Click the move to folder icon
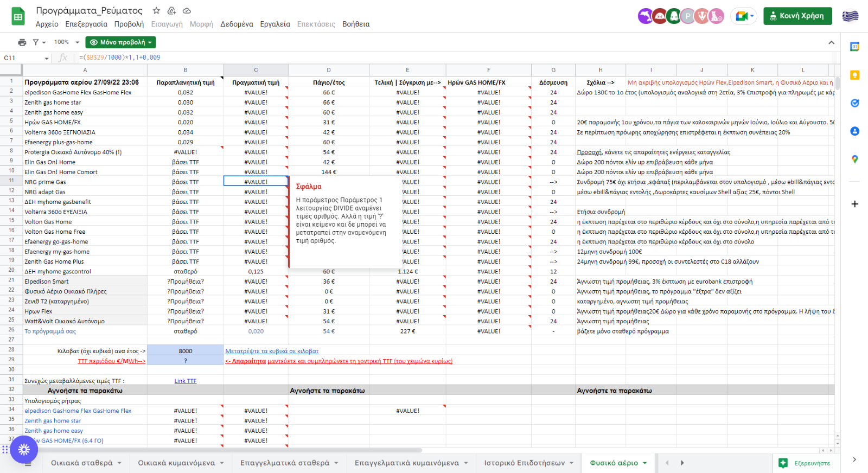 171,10
